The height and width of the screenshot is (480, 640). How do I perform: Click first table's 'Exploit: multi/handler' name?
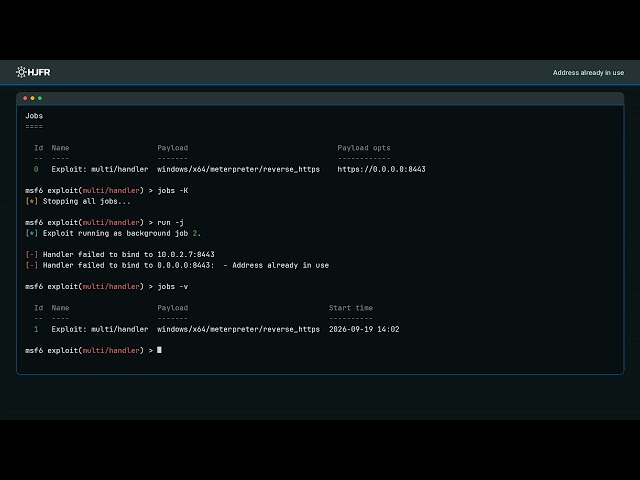pyautogui.click(x=100, y=169)
